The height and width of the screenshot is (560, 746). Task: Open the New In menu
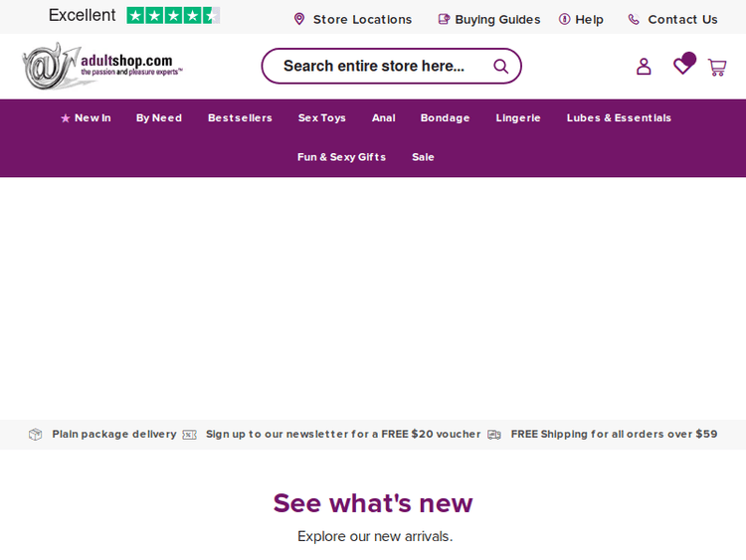click(92, 118)
